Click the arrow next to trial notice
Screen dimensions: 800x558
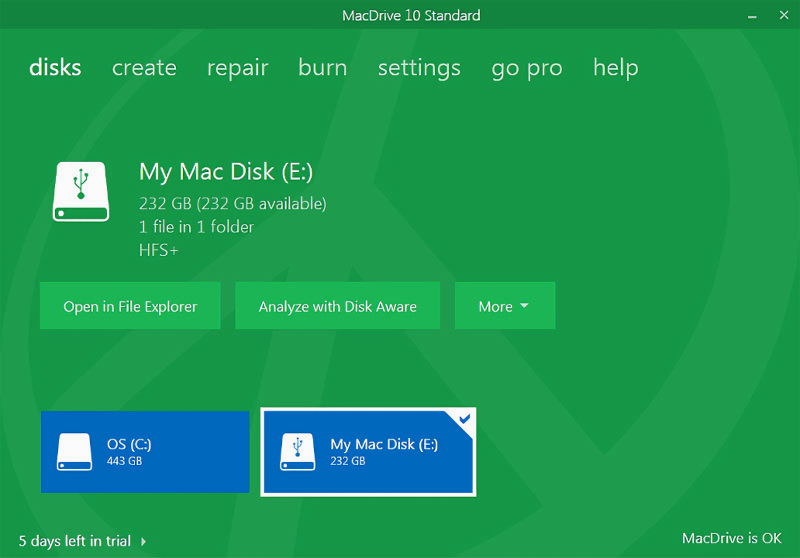pos(144,541)
